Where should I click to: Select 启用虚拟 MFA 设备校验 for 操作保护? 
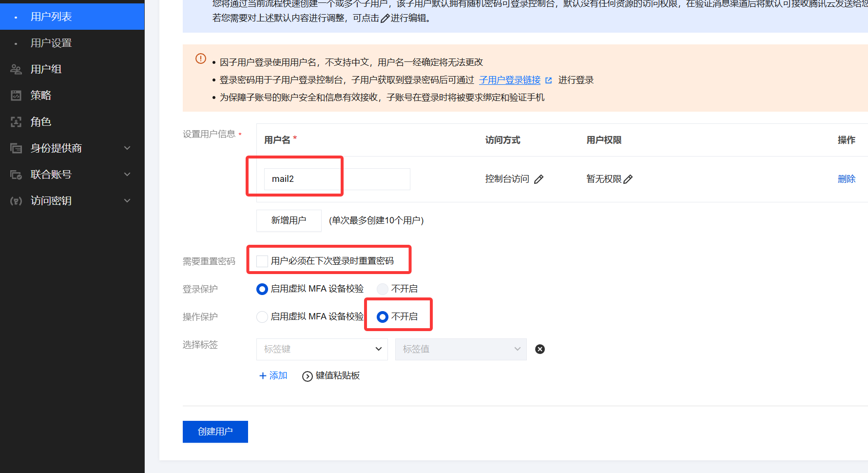click(x=262, y=317)
